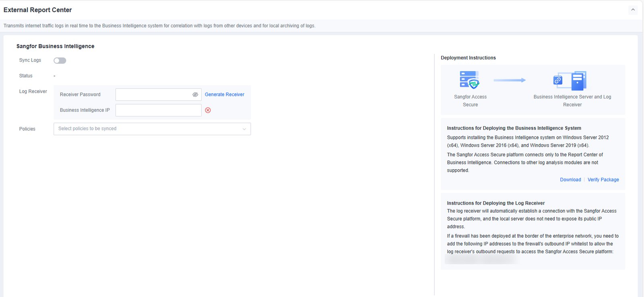Screen dimensions: 644x297
Task: Click the Policies label
Action: coord(27,129)
